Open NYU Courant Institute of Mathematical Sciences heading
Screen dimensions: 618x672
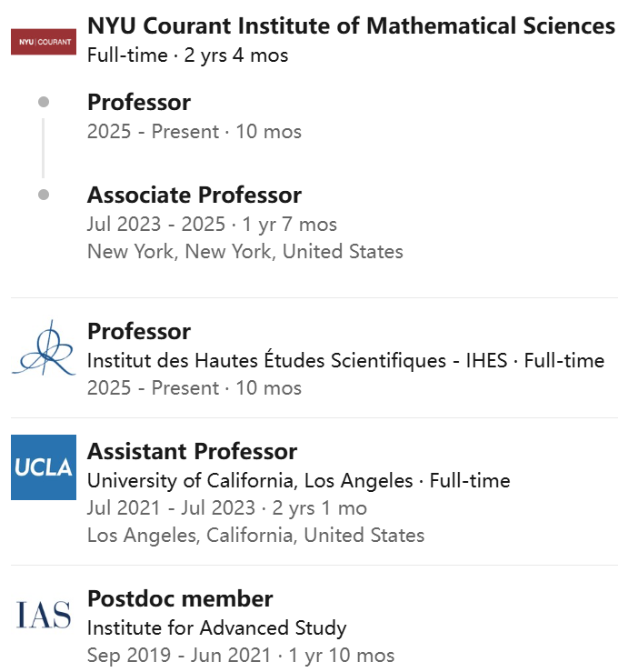pyautogui.click(x=351, y=25)
